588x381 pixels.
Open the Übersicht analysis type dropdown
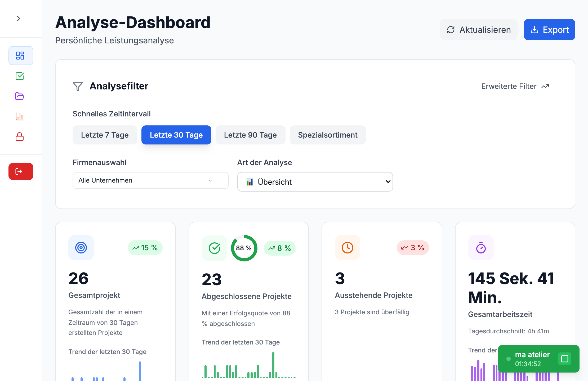[x=315, y=182]
